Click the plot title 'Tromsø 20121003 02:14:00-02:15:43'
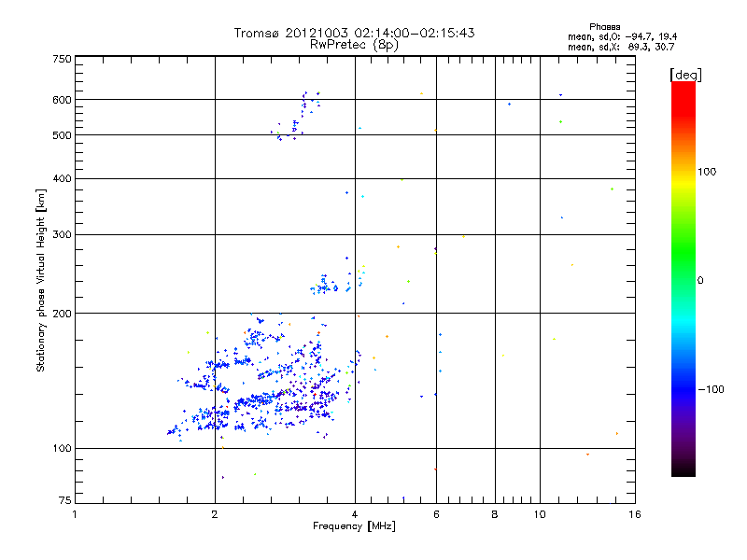Viewport: 747px width, 560px height. (x=355, y=33)
